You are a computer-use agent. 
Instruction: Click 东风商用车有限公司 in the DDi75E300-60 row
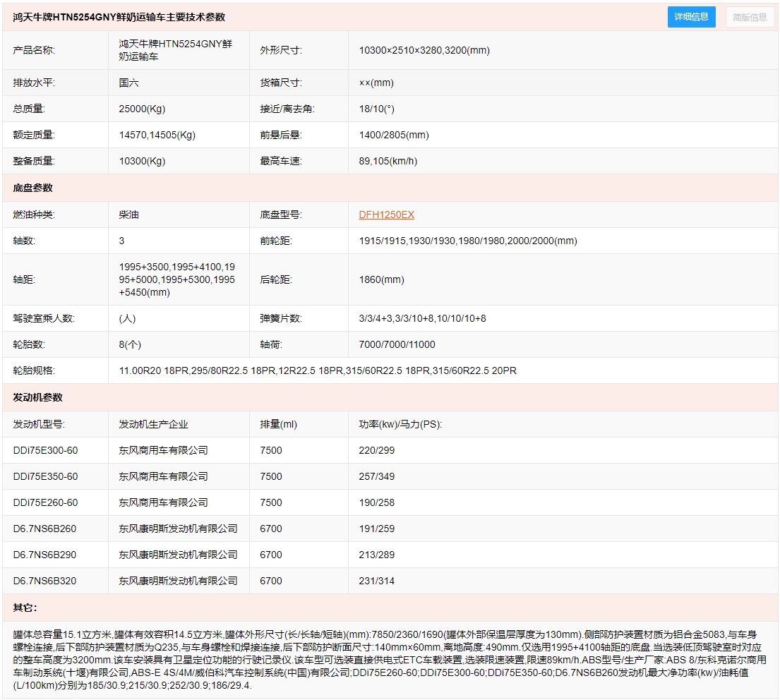163,450
